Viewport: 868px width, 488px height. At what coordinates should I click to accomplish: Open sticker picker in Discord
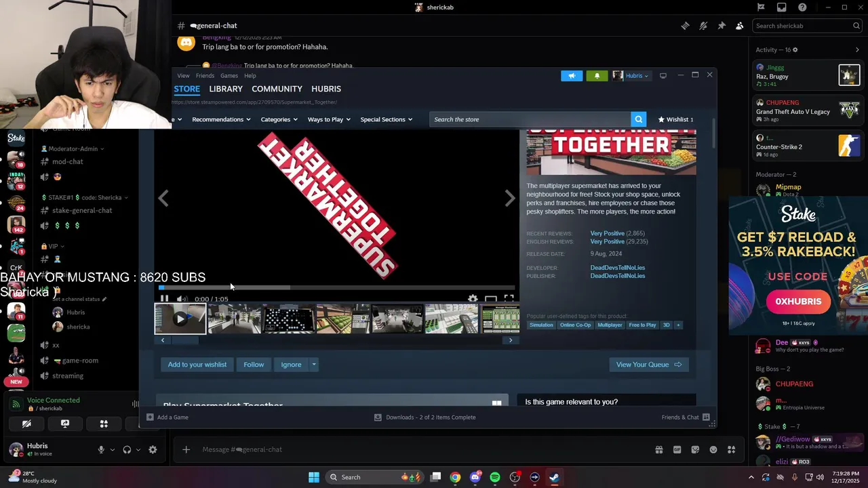[x=695, y=449]
